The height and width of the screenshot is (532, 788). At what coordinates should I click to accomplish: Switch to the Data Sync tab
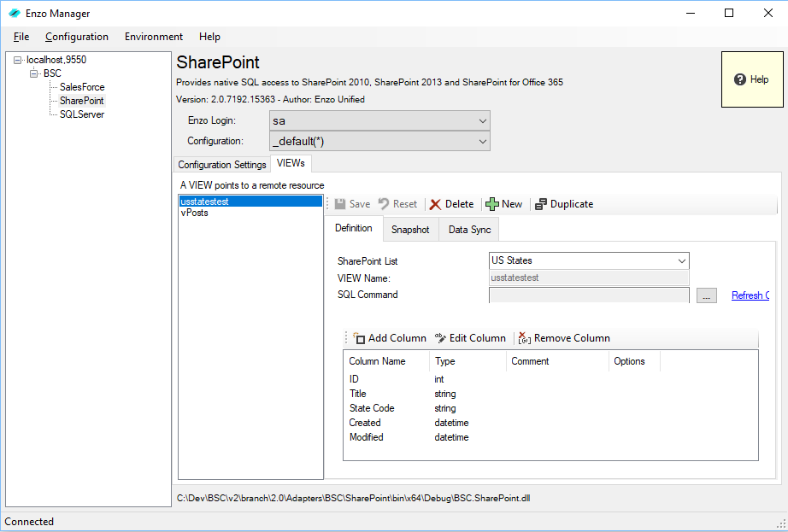[x=468, y=230]
